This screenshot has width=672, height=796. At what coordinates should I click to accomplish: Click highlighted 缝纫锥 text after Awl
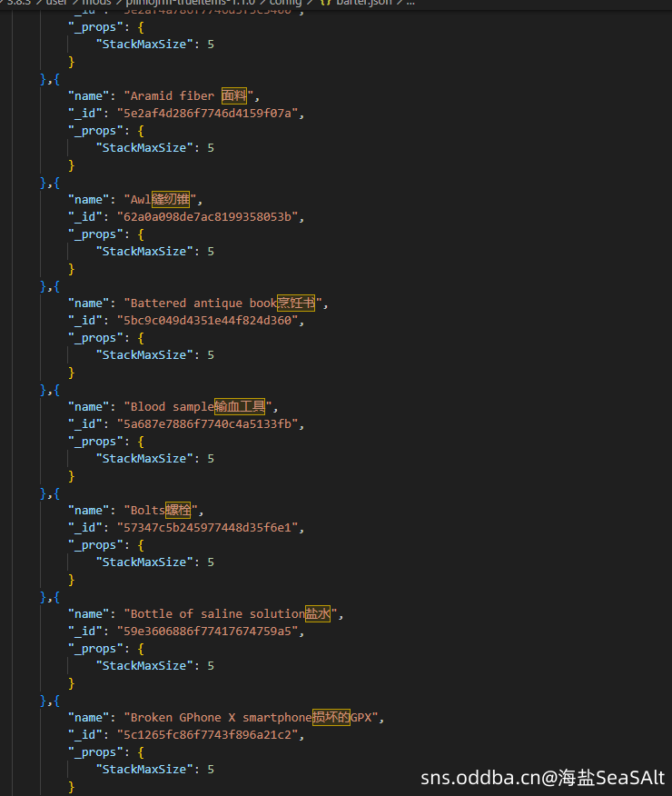point(170,199)
